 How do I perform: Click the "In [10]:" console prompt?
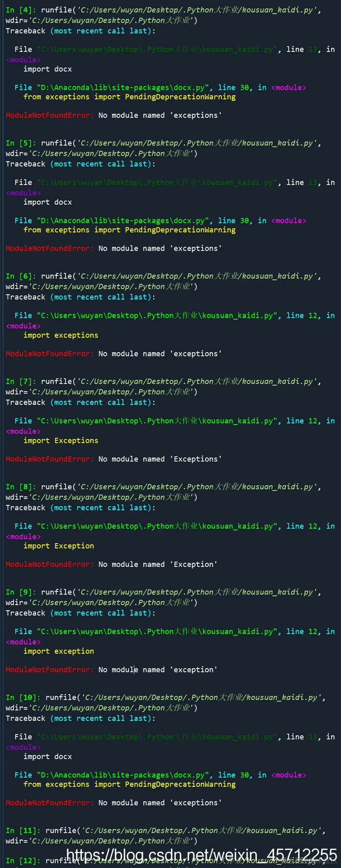23,698
